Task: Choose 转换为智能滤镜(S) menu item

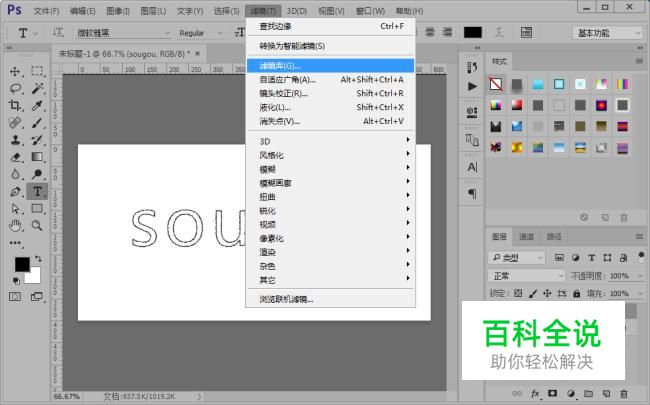Action: [331, 46]
